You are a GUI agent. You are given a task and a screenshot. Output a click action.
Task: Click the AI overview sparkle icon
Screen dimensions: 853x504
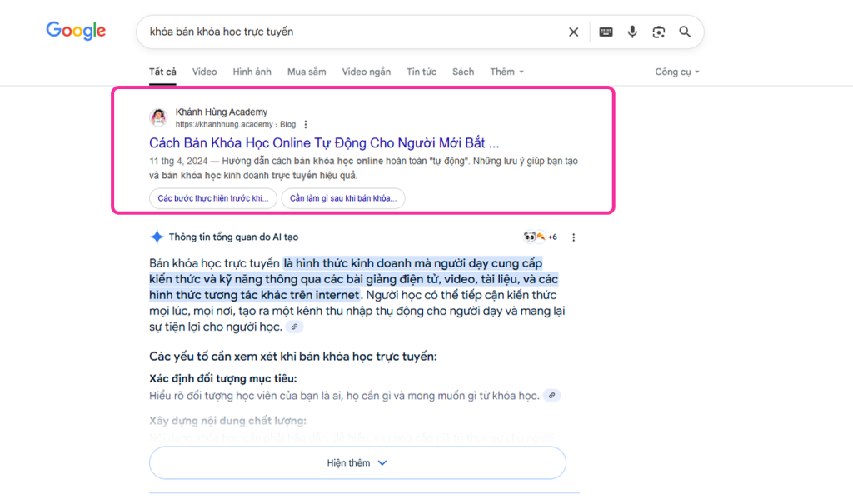(157, 237)
